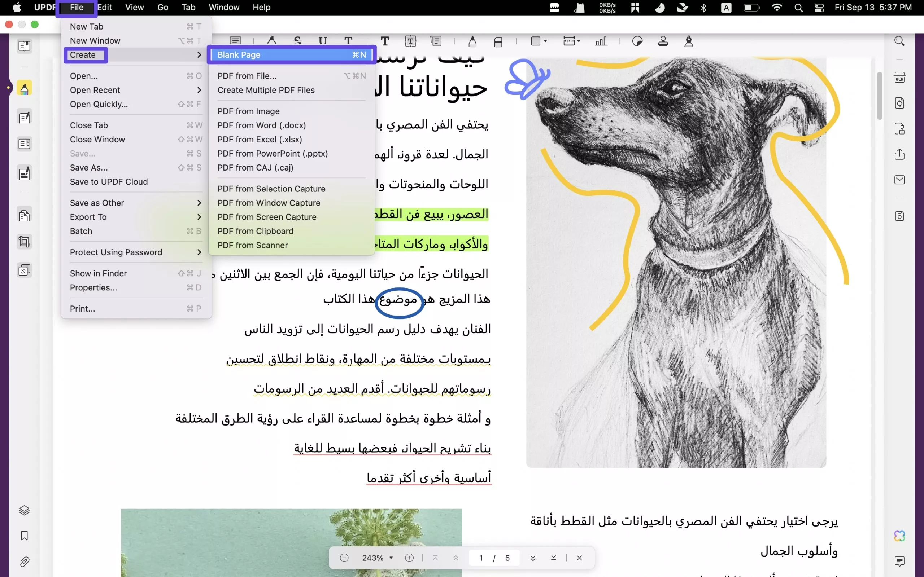Open the Help menu
Viewport: 924px width, 577px height.
(x=261, y=7)
